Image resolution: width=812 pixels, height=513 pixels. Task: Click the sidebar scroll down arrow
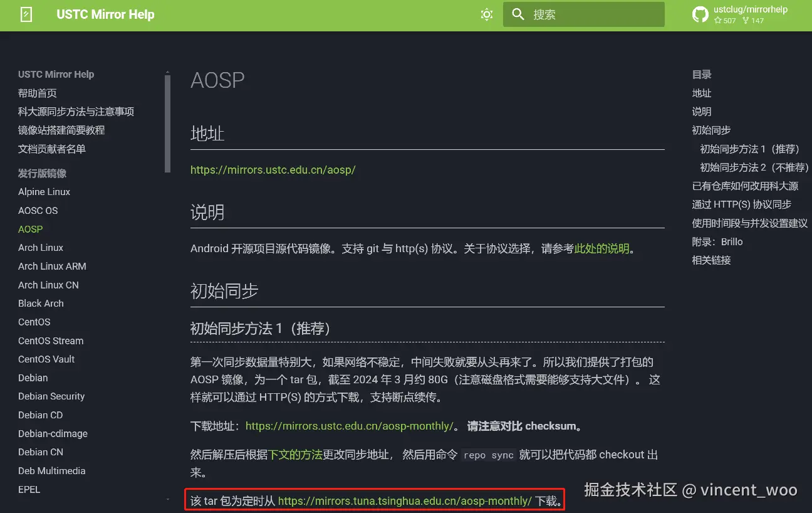[x=167, y=499]
